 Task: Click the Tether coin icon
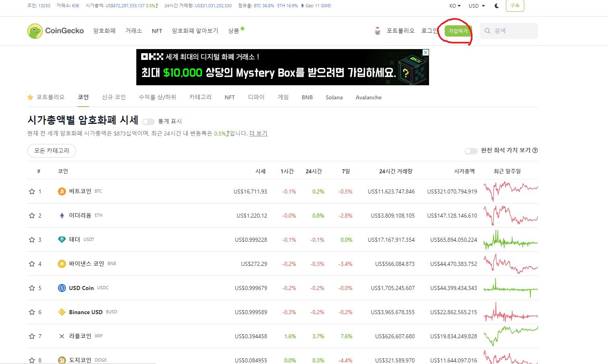[62, 240]
